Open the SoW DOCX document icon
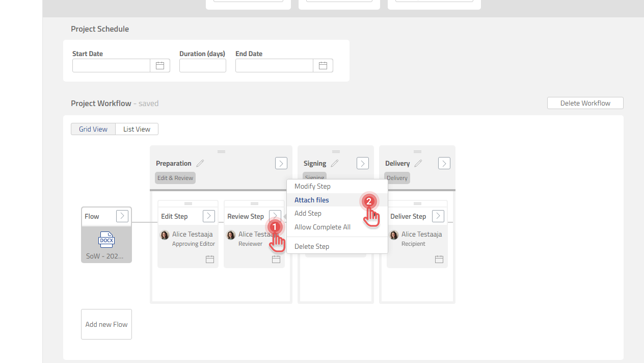 pyautogui.click(x=106, y=240)
